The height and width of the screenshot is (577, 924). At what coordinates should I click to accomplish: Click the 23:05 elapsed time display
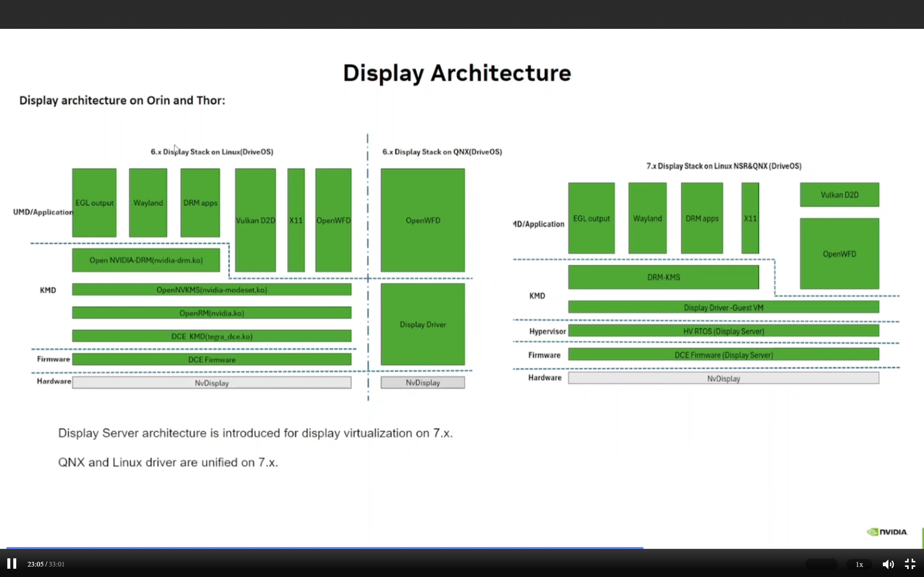click(35, 564)
